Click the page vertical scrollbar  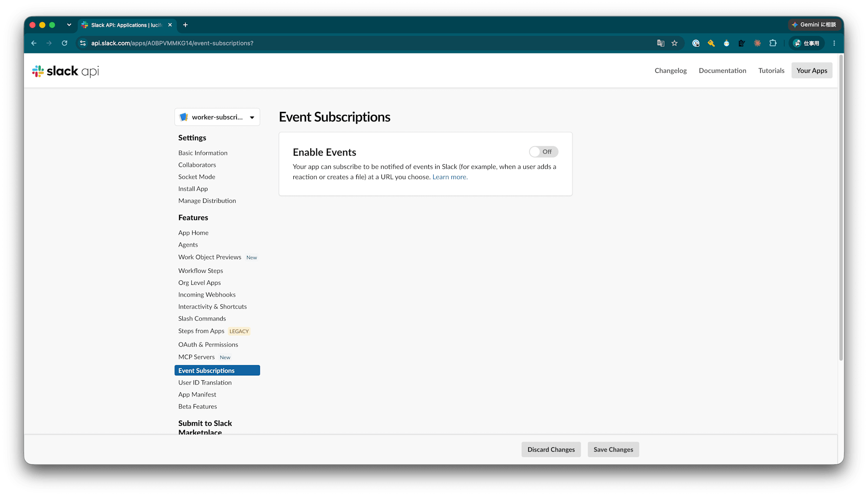pos(841,208)
